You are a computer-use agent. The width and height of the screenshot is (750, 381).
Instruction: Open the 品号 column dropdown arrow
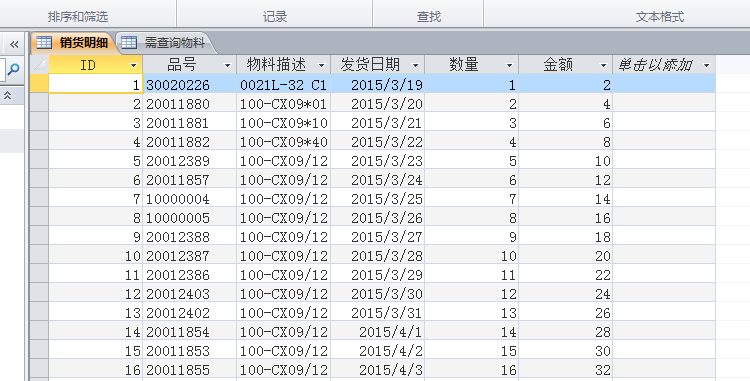pos(227,65)
